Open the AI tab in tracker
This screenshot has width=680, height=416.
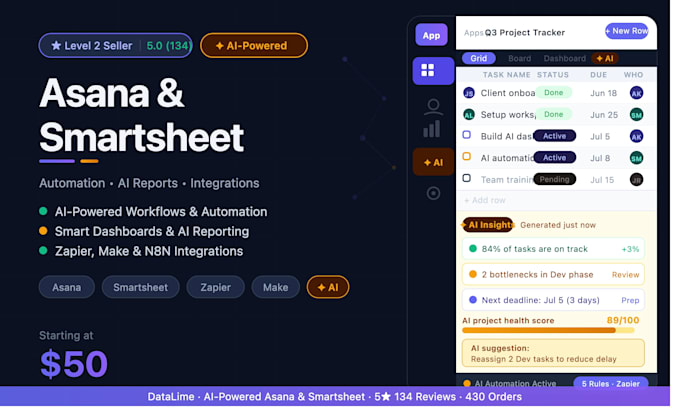pos(605,59)
